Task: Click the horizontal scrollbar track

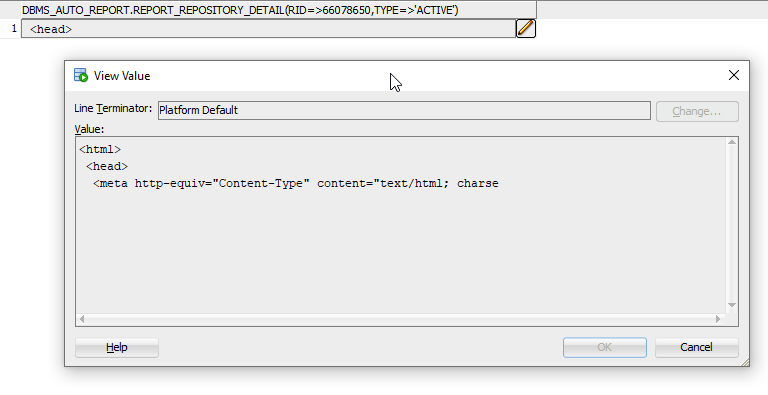Action: tap(400, 319)
